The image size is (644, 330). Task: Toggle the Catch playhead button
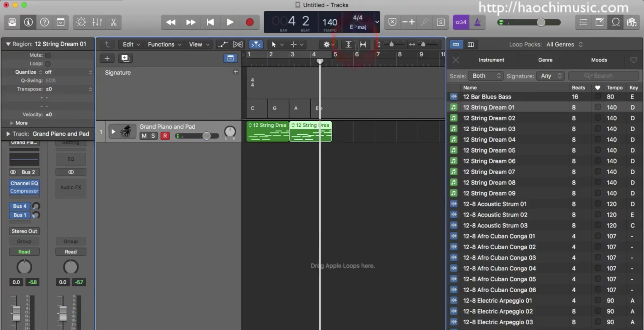256,44
